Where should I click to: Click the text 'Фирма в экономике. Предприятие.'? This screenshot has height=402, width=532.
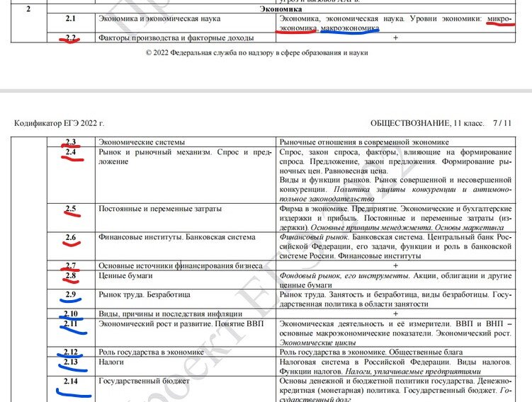[x=339, y=209]
